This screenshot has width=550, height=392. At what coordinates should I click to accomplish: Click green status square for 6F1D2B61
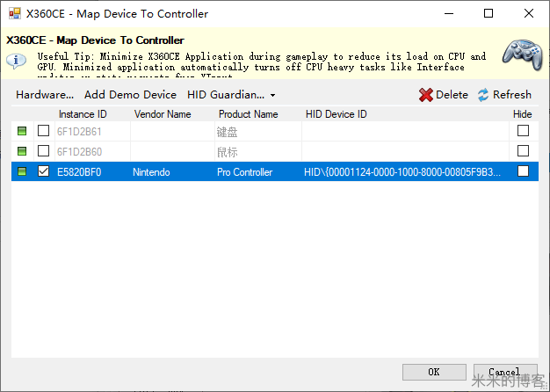tap(22, 132)
